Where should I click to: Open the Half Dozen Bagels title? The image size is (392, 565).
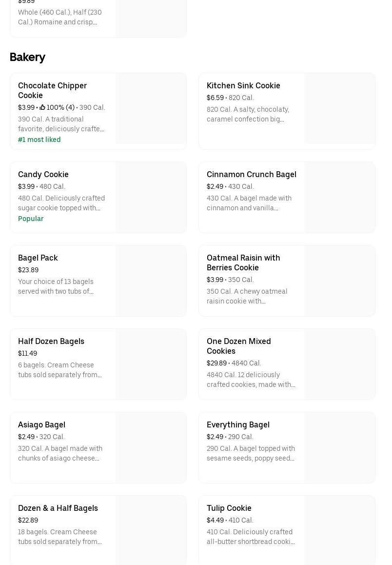pos(51,341)
